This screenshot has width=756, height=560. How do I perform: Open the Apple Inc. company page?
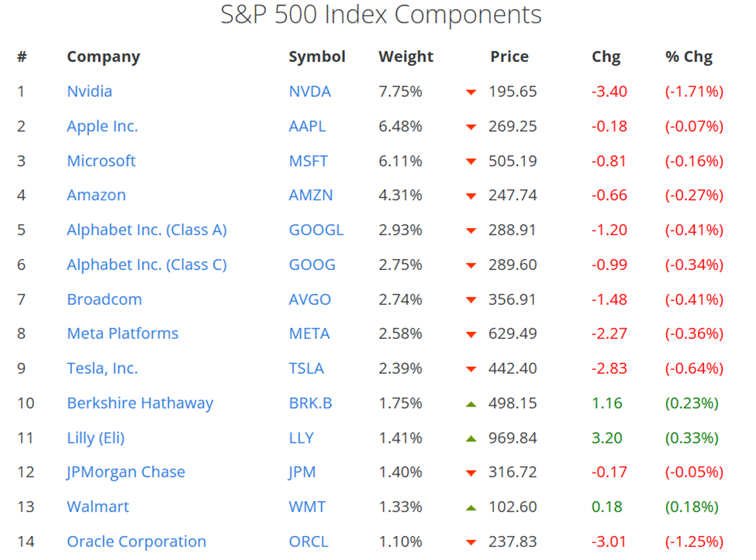[x=102, y=126]
